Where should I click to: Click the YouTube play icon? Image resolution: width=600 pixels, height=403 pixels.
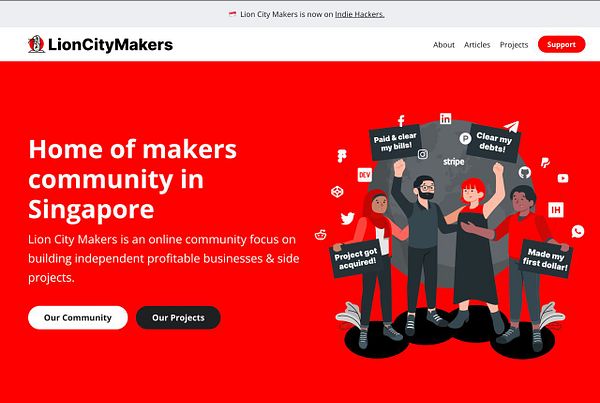tap(563, 178)
